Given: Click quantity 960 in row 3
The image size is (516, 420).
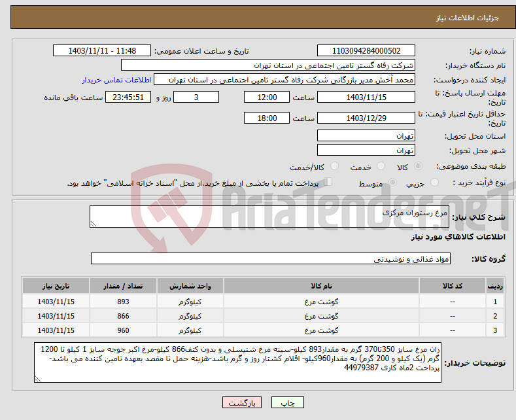Looking at the screenshot, I should [x=123, y=330].
